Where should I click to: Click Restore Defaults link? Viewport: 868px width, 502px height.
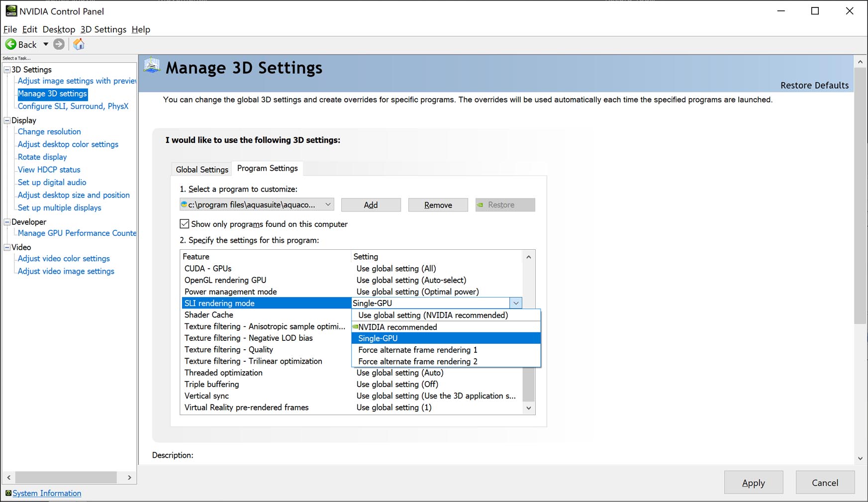[x=814, y=85]
